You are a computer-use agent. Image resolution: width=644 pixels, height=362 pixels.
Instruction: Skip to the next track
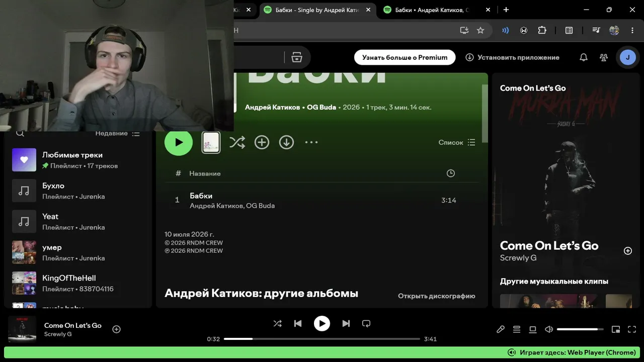(346, 323)
